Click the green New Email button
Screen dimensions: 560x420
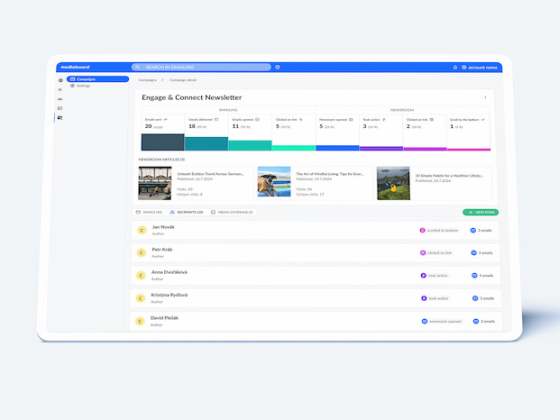pyautogui.click(x=481, y=212)
